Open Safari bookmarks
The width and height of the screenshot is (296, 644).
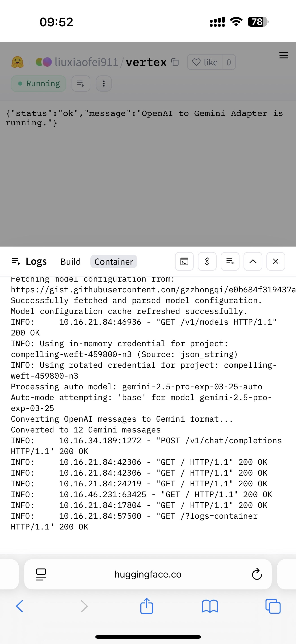point(210,606)
